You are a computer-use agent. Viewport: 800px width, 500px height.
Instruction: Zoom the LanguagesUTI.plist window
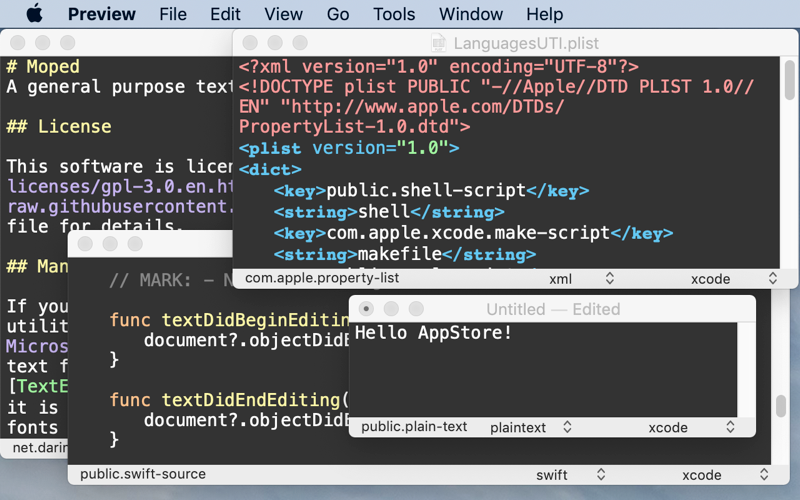click(x=300, y=43)
